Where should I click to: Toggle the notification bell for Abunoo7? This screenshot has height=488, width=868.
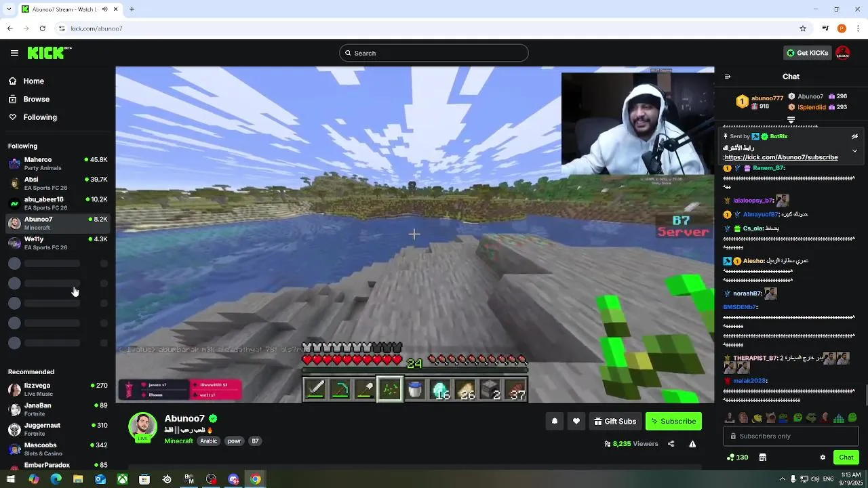(x=555, y=421)
